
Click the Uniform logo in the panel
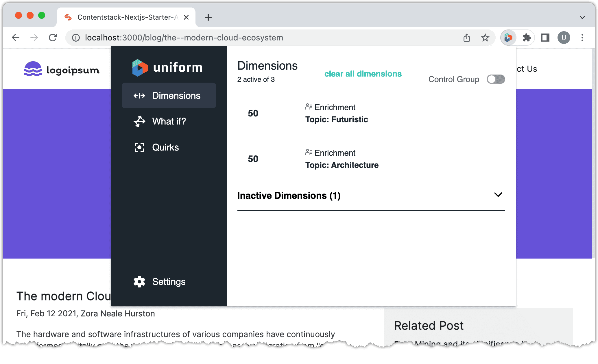167,67
